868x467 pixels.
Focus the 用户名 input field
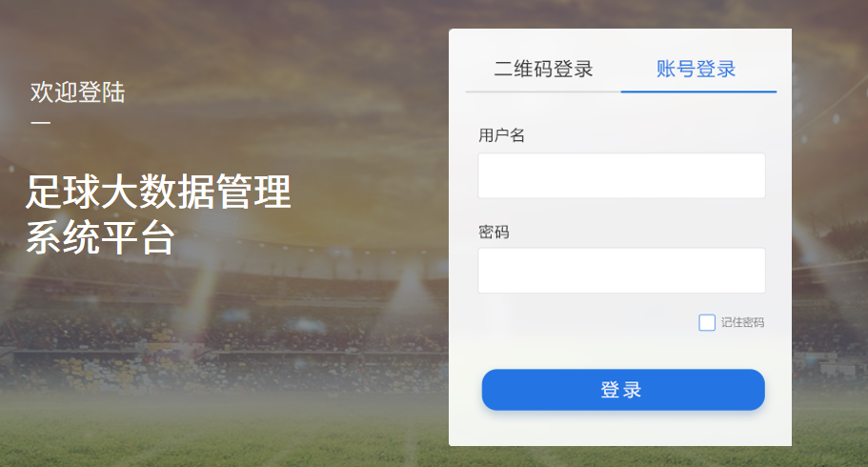(621, 175)
